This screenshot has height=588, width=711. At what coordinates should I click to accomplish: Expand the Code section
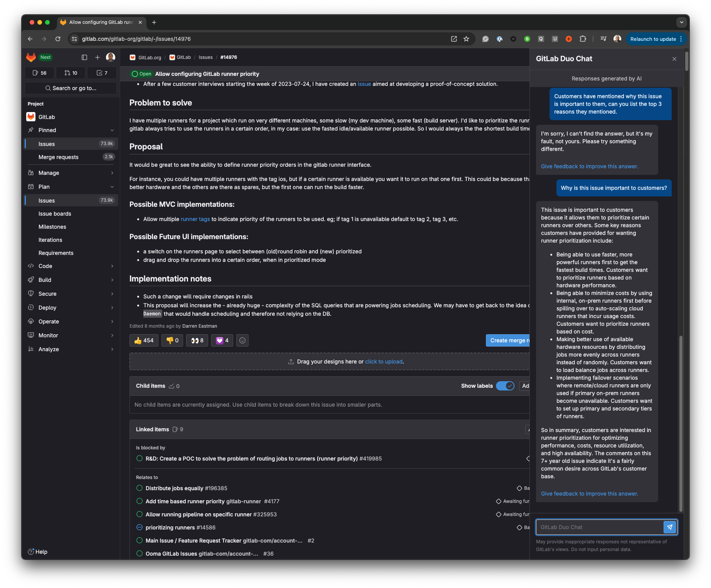71,266
